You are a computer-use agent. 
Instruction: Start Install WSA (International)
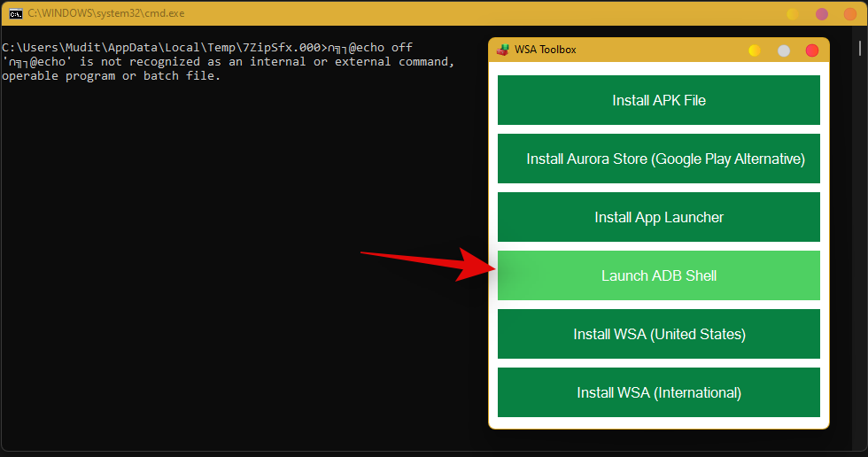(659, 393)
